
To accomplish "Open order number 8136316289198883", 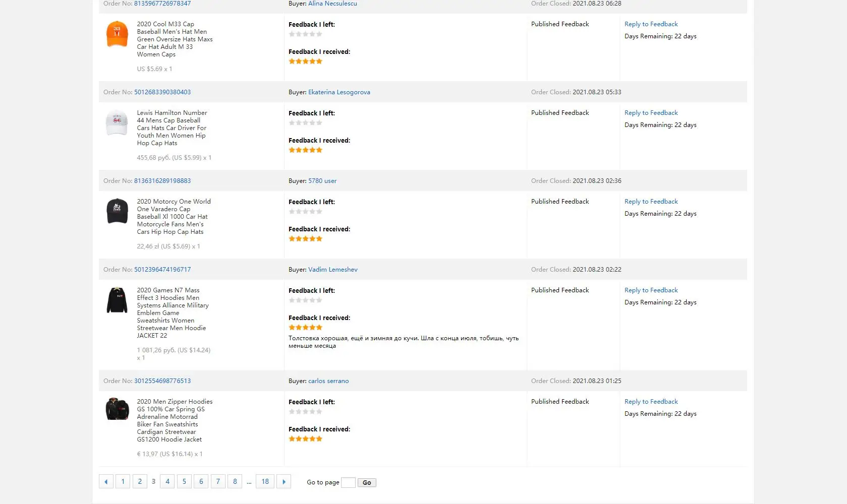I will 162,181.
